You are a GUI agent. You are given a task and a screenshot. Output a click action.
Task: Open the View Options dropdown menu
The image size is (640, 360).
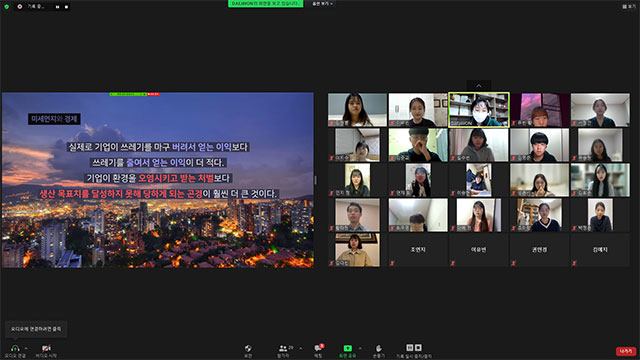(323, 4)
